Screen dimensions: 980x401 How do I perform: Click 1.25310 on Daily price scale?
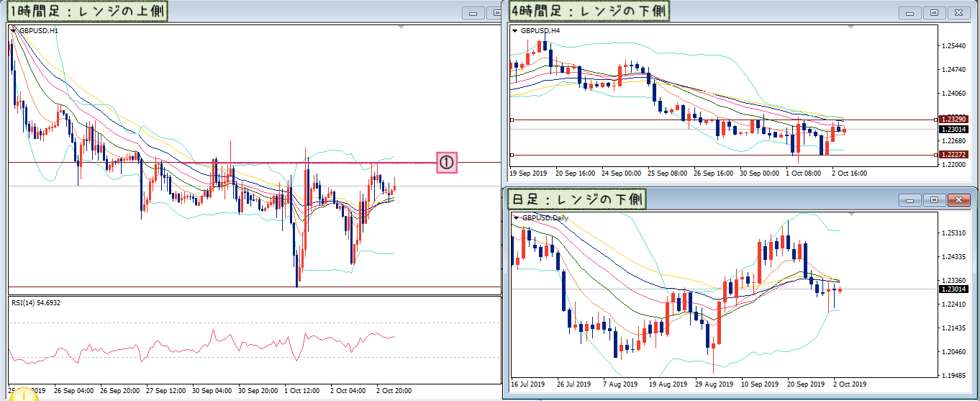pos(954,233)
